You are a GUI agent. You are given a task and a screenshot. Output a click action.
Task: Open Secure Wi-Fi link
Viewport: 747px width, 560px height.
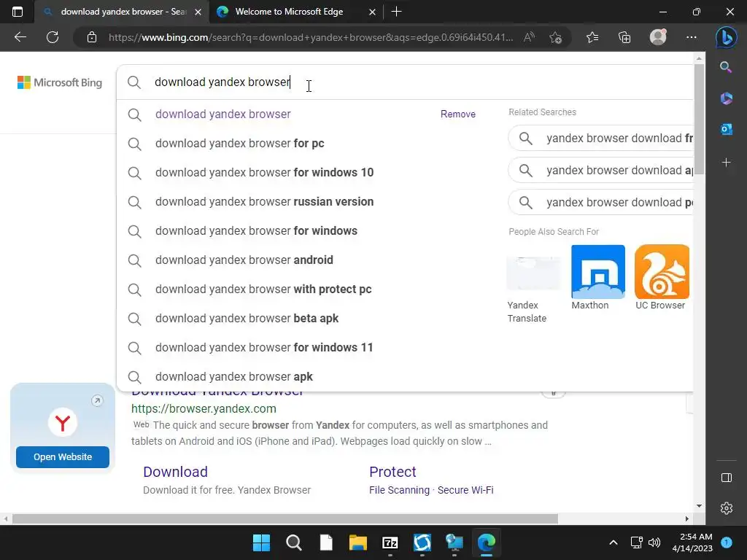[465, 490]
